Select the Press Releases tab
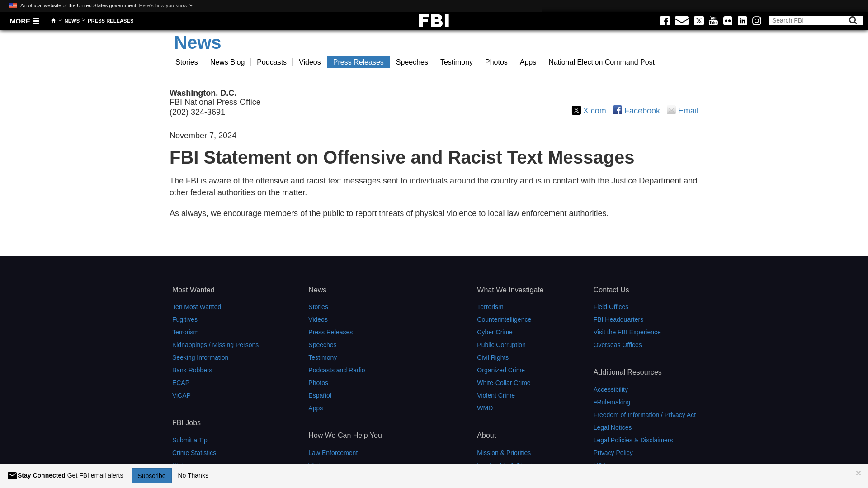Image resolution: width=868 pixels, height=488 pixels. coord(359,62)
